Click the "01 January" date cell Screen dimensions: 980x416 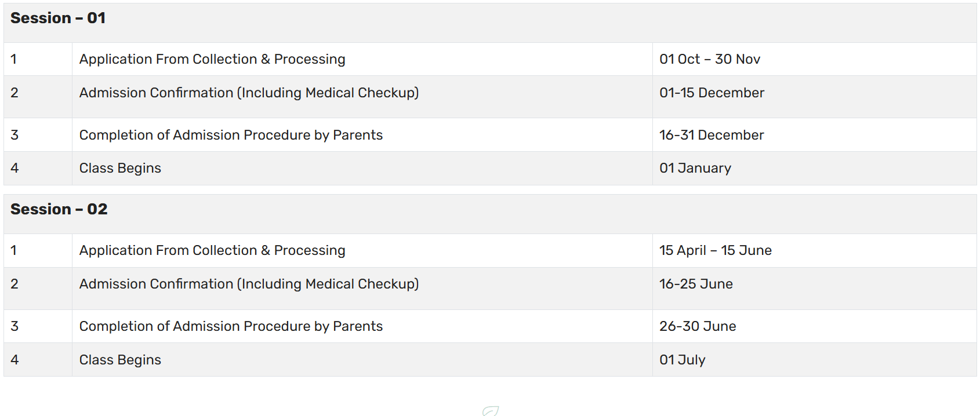695,169
